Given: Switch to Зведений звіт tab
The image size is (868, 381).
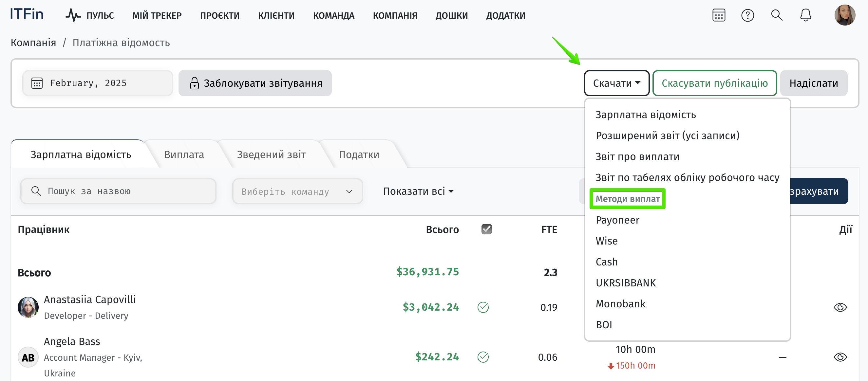Looking at the screenshot, I should coord(271,154).
